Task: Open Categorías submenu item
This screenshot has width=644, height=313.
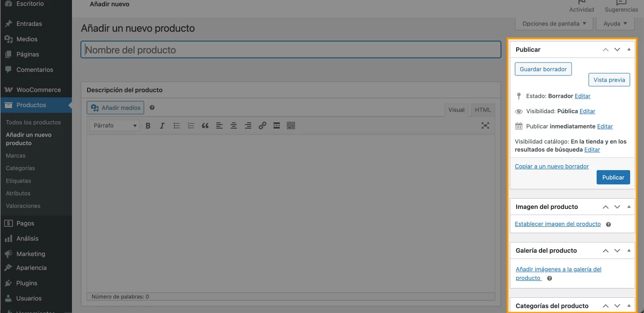Action: [20, 168]
